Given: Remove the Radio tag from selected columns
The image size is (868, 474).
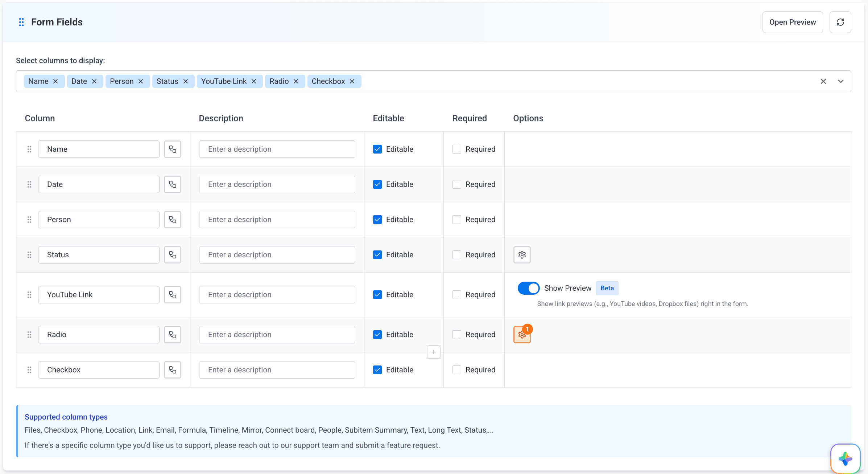Looking at the screenshot, I should (296, 81).
